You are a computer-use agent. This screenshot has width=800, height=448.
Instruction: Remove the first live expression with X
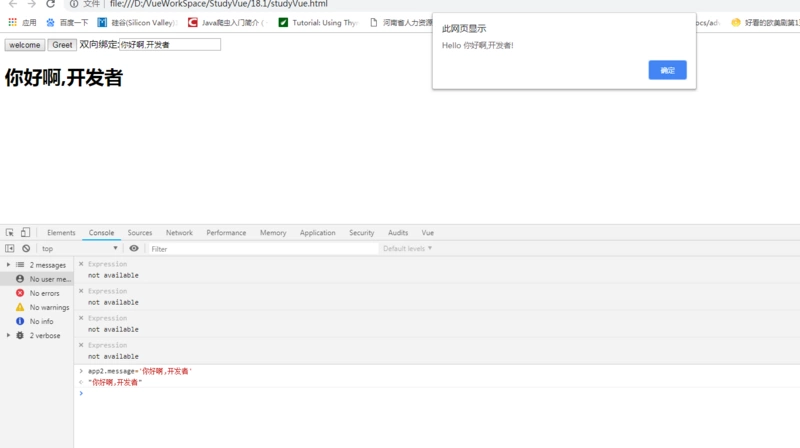(81, 264)
